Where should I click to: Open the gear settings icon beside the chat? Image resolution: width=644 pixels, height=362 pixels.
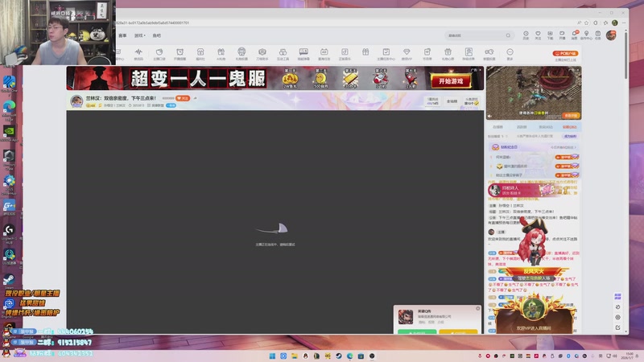pos(617,317)
